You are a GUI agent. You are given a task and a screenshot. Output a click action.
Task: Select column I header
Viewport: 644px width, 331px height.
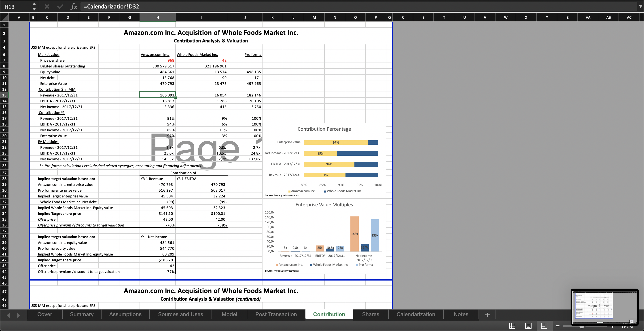tap(201, 17)
